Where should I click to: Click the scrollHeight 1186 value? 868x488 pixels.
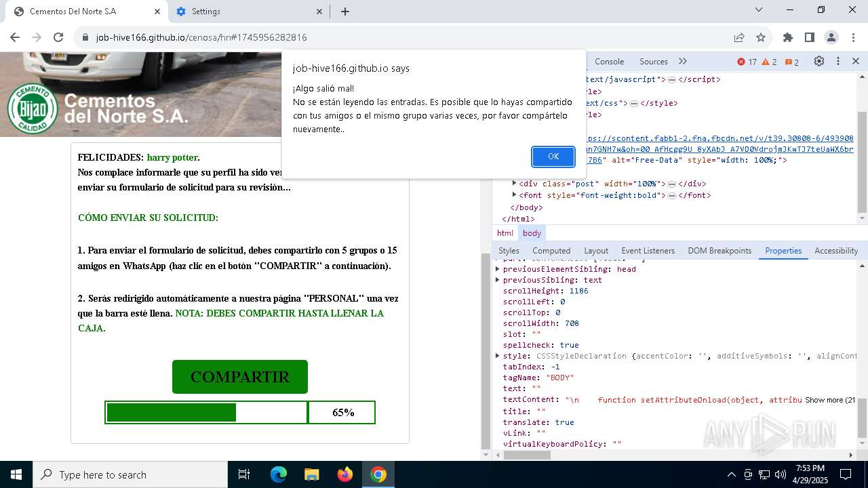578,291
